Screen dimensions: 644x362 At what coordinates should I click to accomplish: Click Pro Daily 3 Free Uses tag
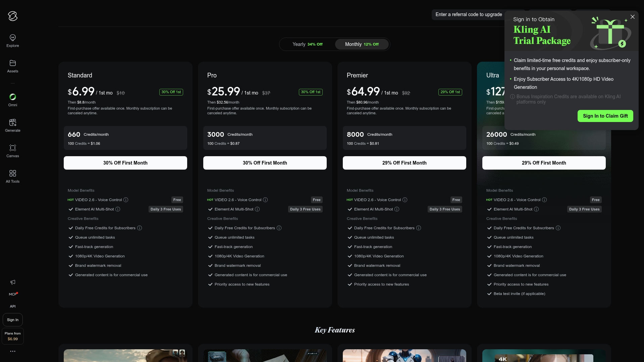[305, 209]
